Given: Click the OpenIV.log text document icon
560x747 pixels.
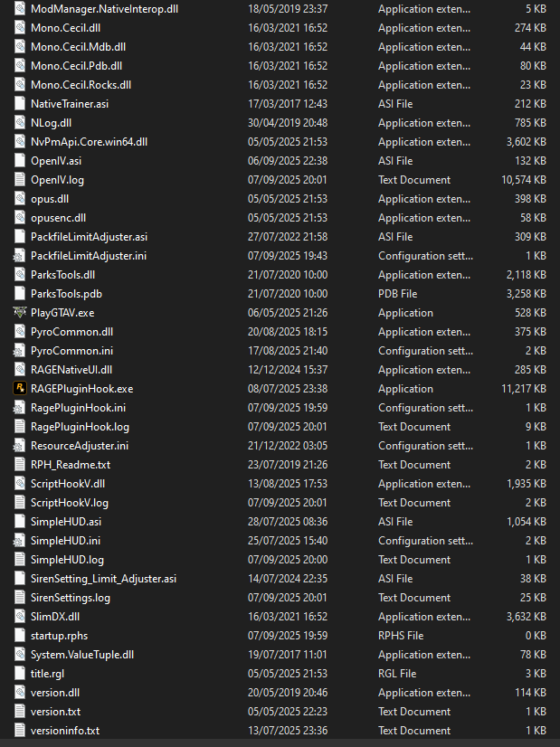Looking at the screenshot, I should coord(20,180).
